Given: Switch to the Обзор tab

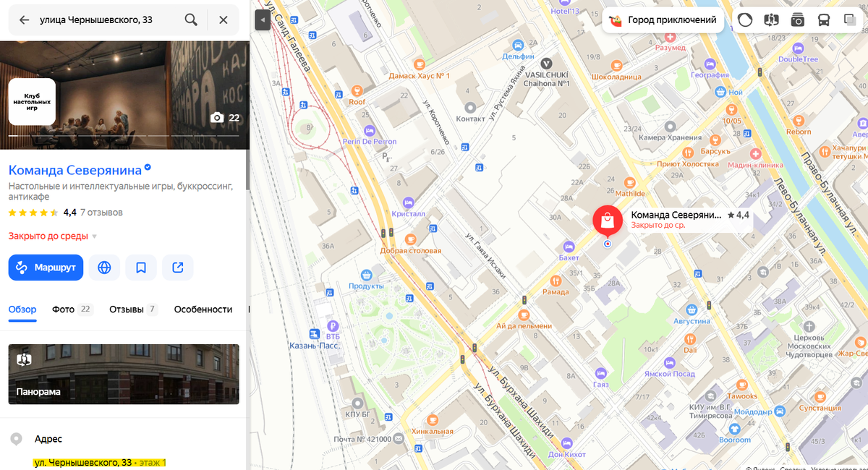Looking at the screenshot, I should coord(22,309).
